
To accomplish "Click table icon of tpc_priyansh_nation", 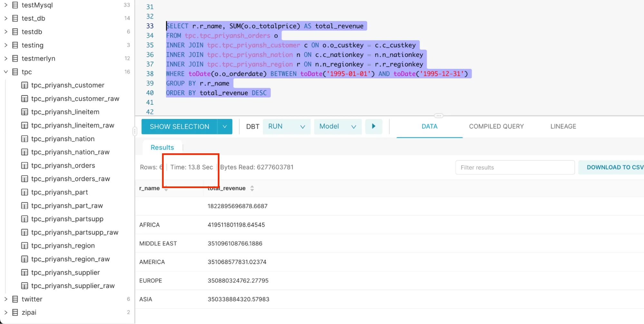I will [24, 139].
